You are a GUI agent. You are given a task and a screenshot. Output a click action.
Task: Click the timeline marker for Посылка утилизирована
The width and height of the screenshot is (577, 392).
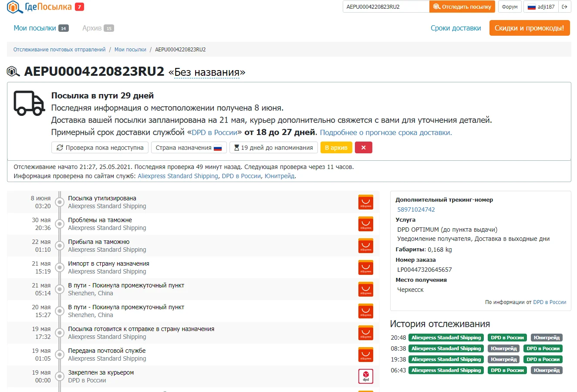click(x=60, y=202)
